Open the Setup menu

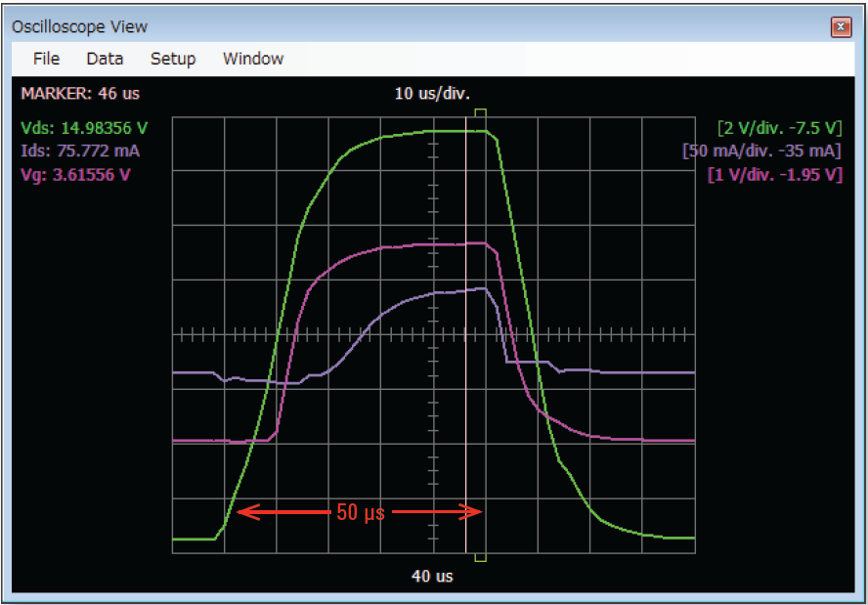point(173,59)
